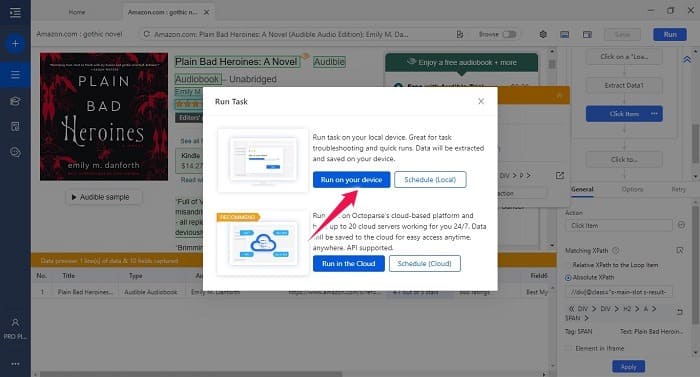Check Relative XPath to the Loop Item

click(568, 265)
